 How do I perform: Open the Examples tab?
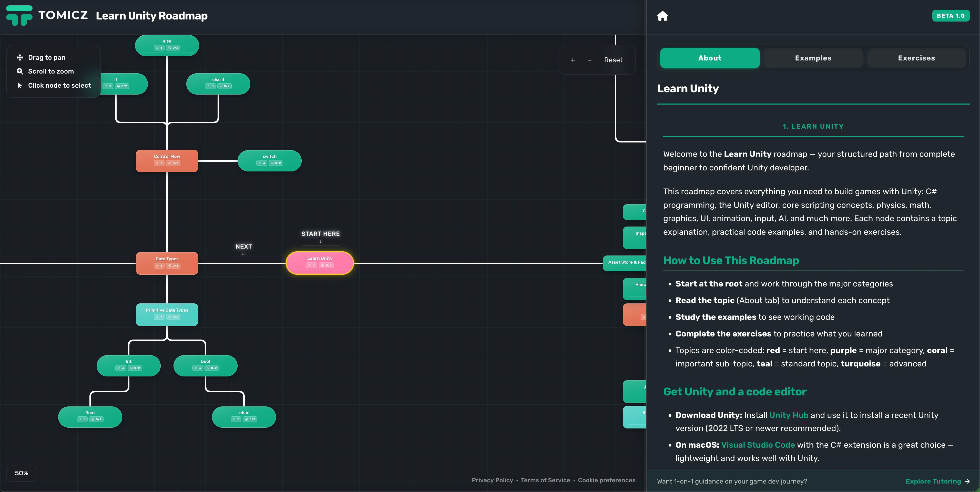(813, 58)
